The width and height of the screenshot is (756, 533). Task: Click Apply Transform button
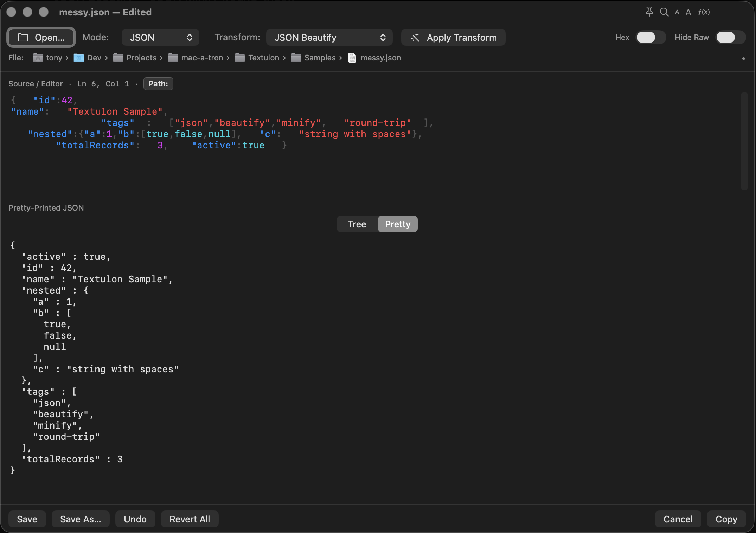click(453, 37)
